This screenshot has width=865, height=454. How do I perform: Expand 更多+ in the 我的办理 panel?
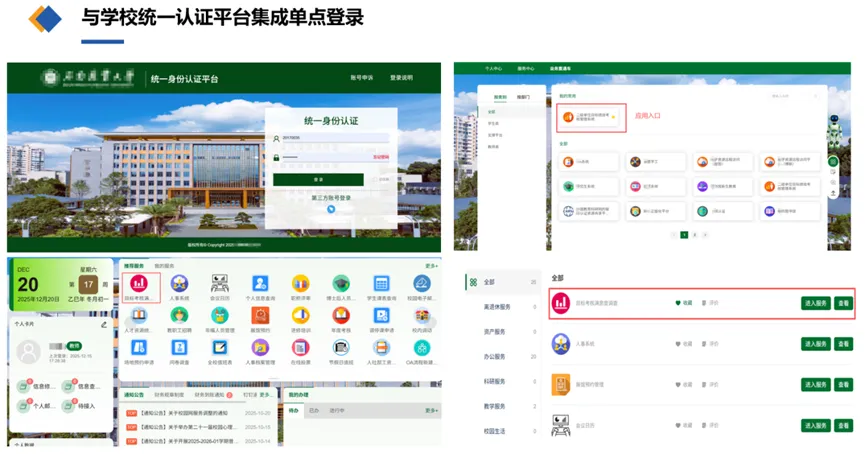431,410
